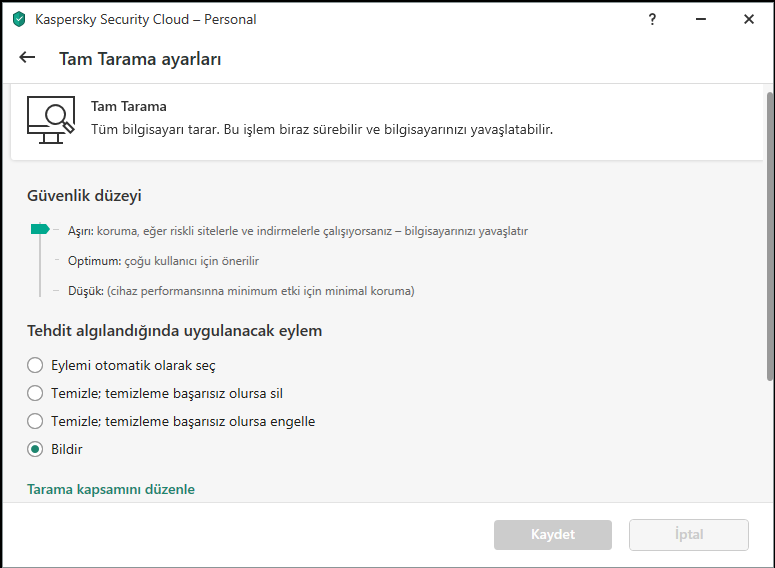Screen dimensions: 775x568
Task: Open 'Tarama kapsamını düzenle' link
Action: (111, 489)
